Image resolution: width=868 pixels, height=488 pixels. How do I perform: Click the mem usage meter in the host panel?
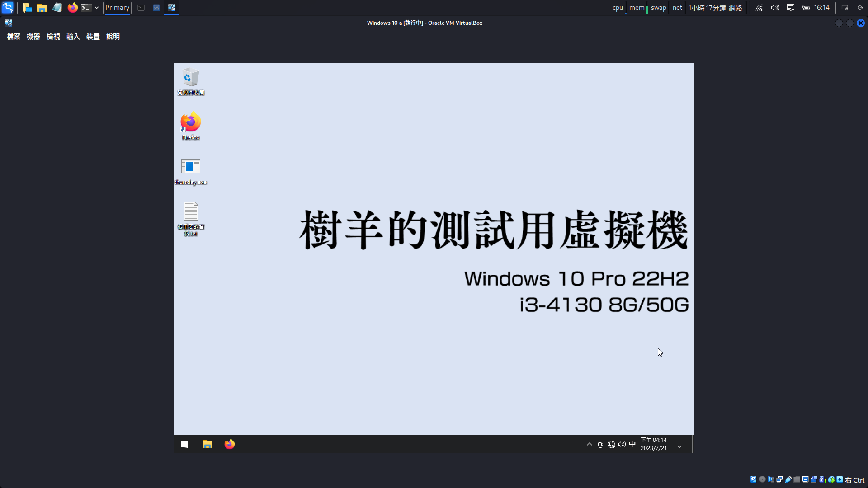tap(637, 7)
